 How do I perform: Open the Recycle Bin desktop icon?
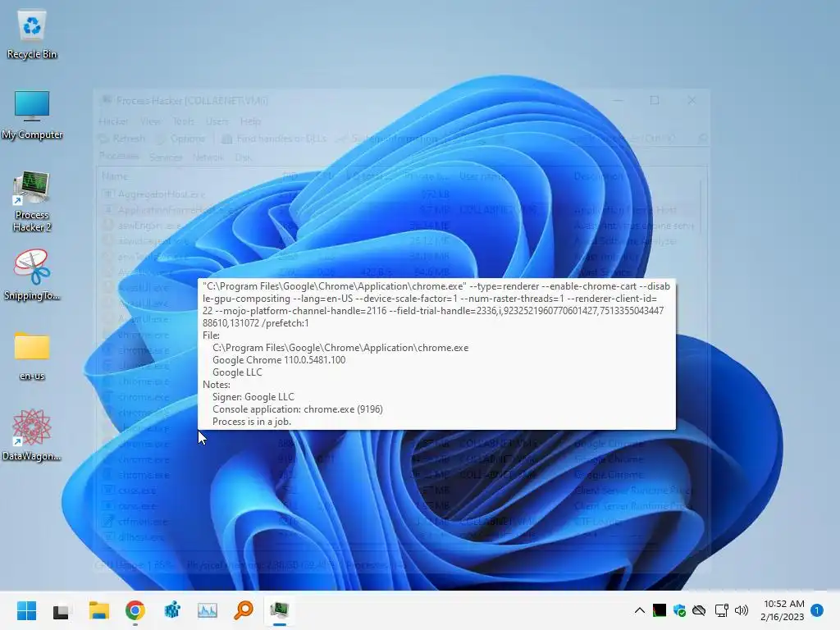tap(32, 34)
